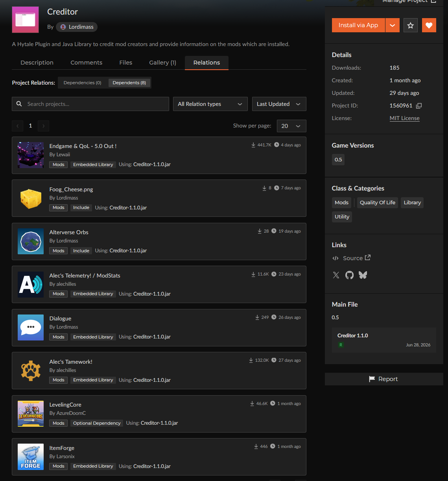The image size is (448, 481).
Task: Click the 0.5 game version tag
Action: click(x=338, y=159)
